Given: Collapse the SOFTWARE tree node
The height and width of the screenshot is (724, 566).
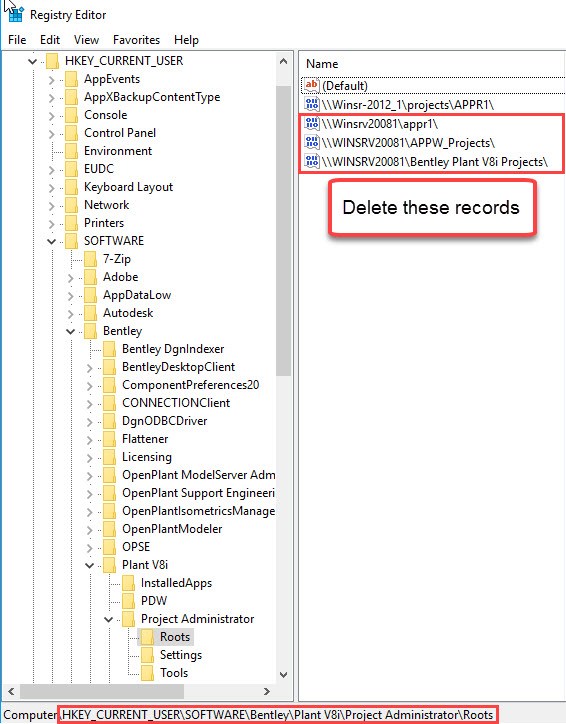Looking at the screenshot, I should click(x=51, y=241).
